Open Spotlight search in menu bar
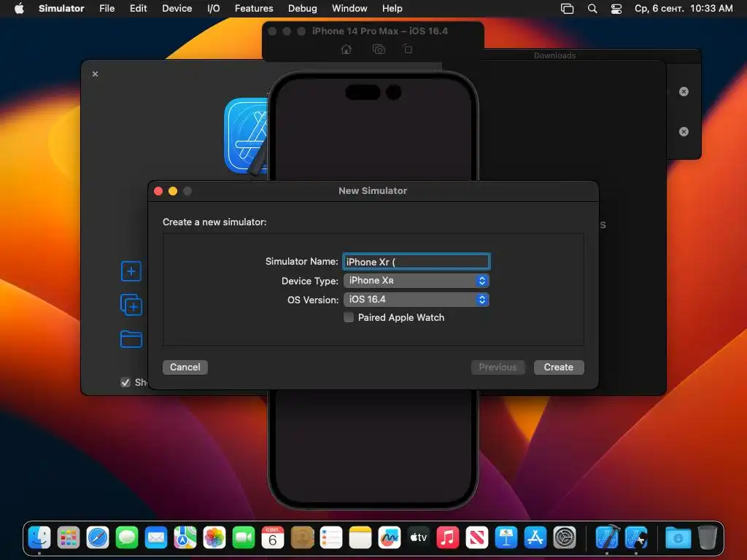This screenshot has width=747, height=560. tap(592, 9)
